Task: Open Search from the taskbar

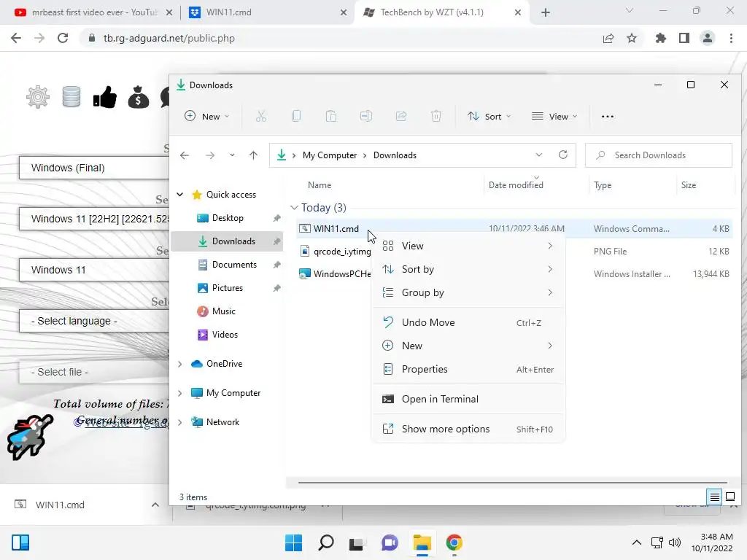Action: point(326,542)
